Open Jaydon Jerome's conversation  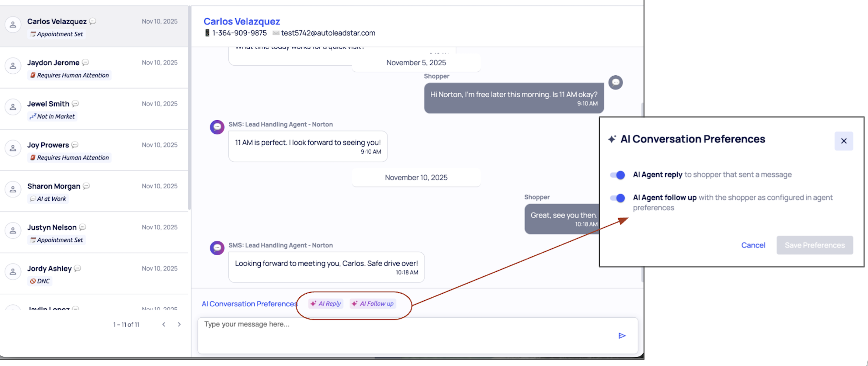(x=94, y=68)
